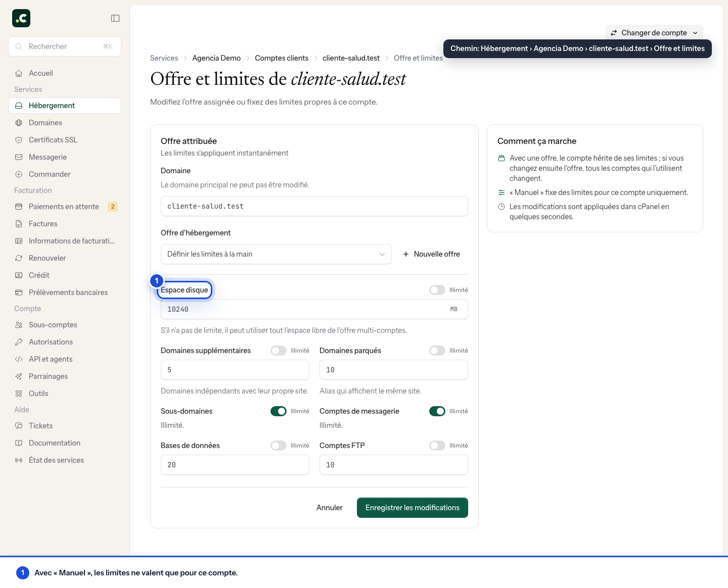Screen dimensions: 728x588
Task: Click the Domaines supplémentaires number field
Action: 235,370
